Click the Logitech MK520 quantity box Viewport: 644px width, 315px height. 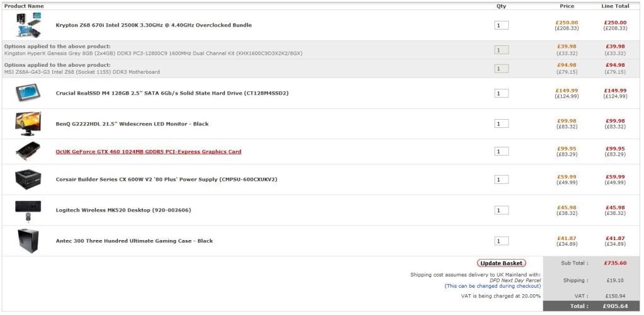pos(502,210)
